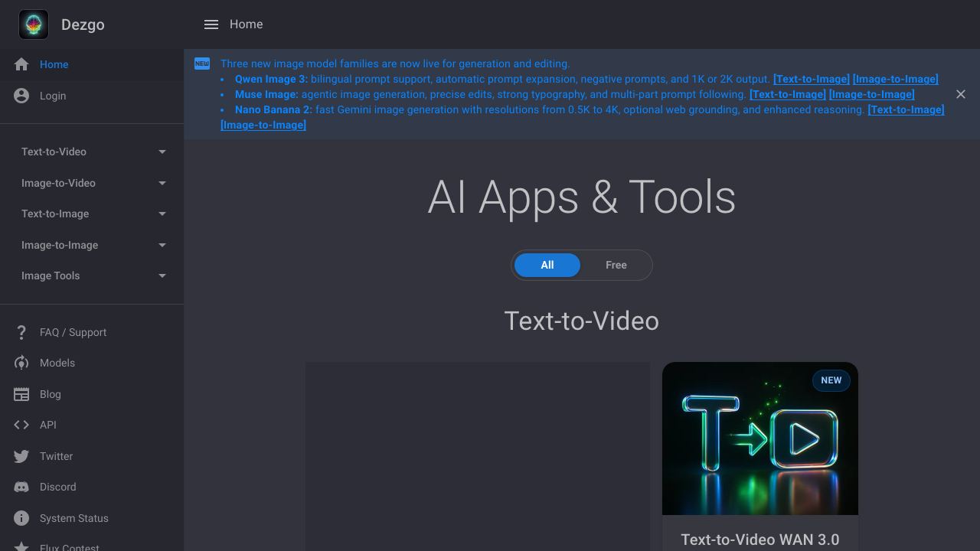Image resolution: width=980 pixels, height=551 pixels.
Task: Click the Discord icon
Action: coord(21,487)
